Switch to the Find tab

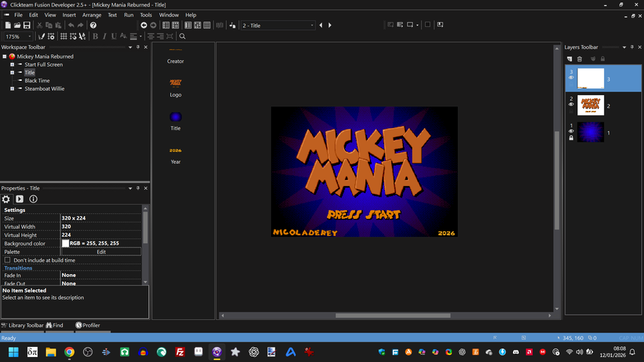click(x=54, y=325)
